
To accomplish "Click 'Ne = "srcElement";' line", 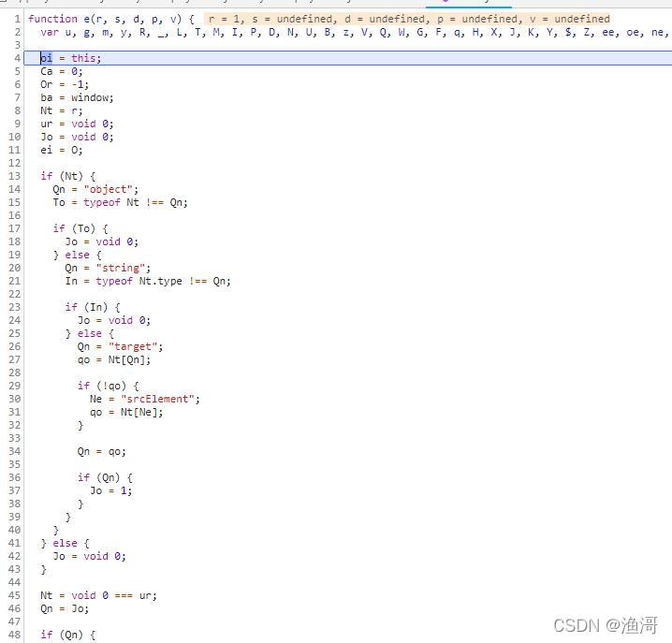I will (144, 399).
